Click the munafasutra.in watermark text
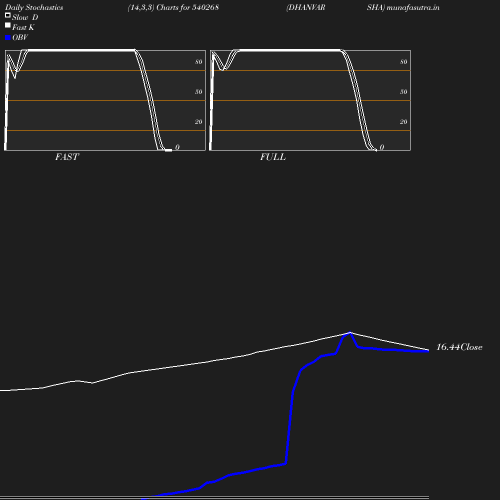The height and width of the screenshot is (500, 500). (413, 7)
